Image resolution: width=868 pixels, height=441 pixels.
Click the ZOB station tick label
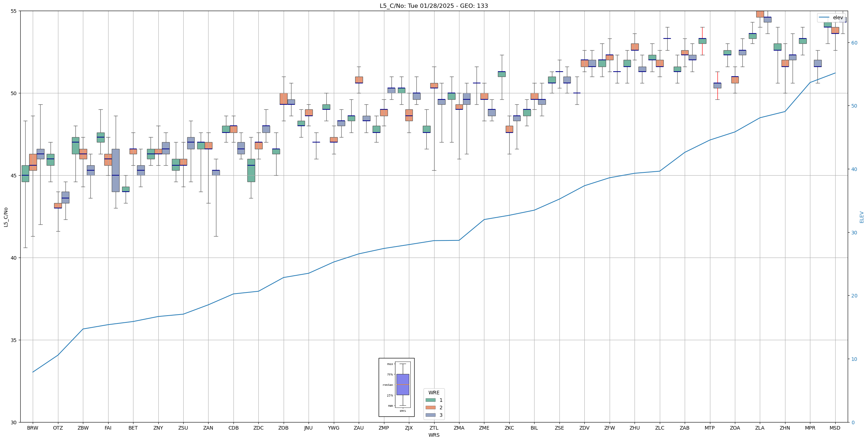[283, 428]
